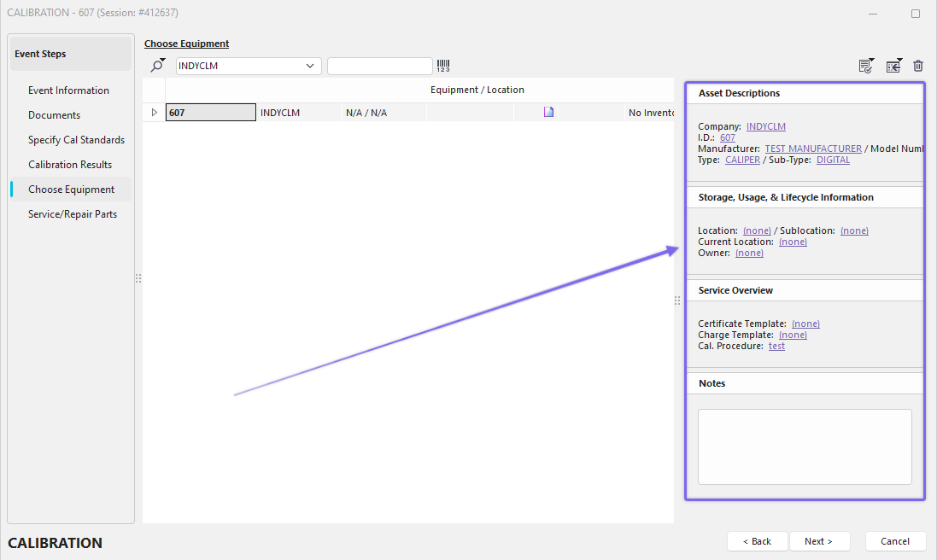
Task: Cancel the calibration wizard
Action: [x=895, y=541]
